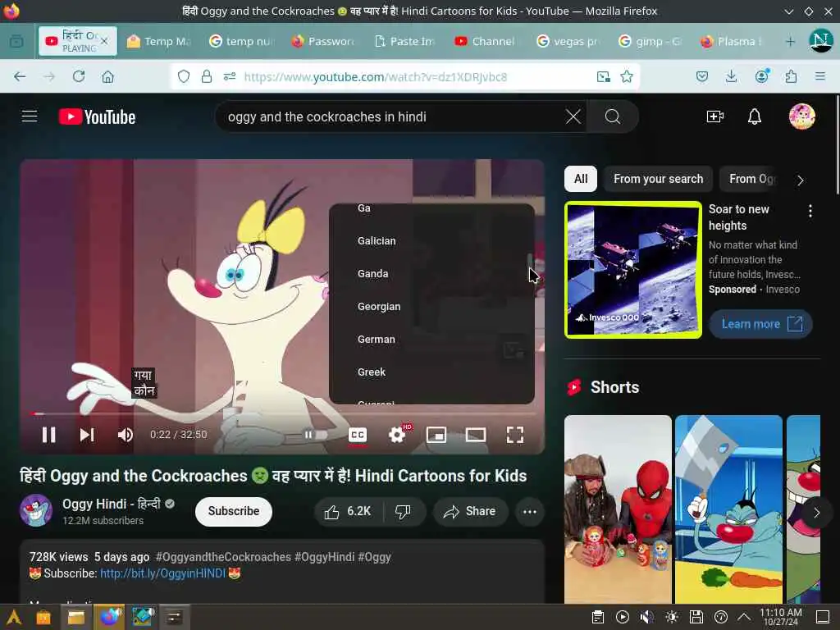Expand hidden system tray icons

click(x=744, y=617)
